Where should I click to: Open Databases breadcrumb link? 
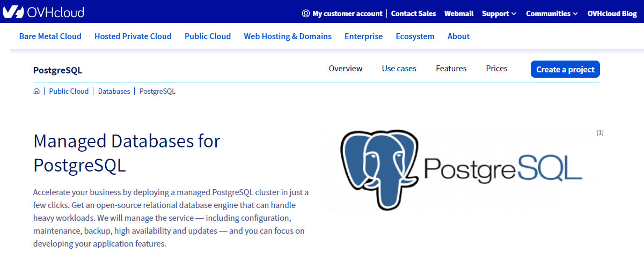[x=114, y=91]
